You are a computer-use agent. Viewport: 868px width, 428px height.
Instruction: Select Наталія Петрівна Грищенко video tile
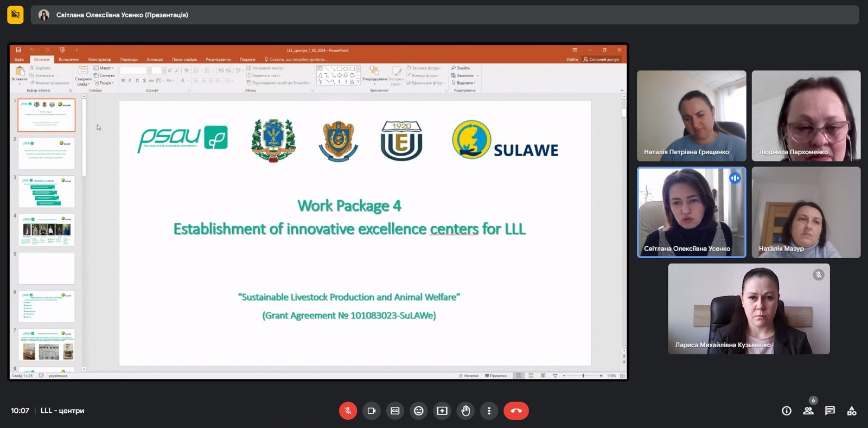(692, 116)
